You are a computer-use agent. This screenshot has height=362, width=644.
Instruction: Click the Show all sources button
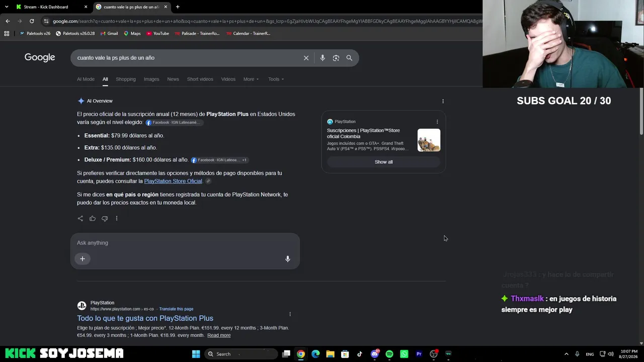click(x=383, y=162)
